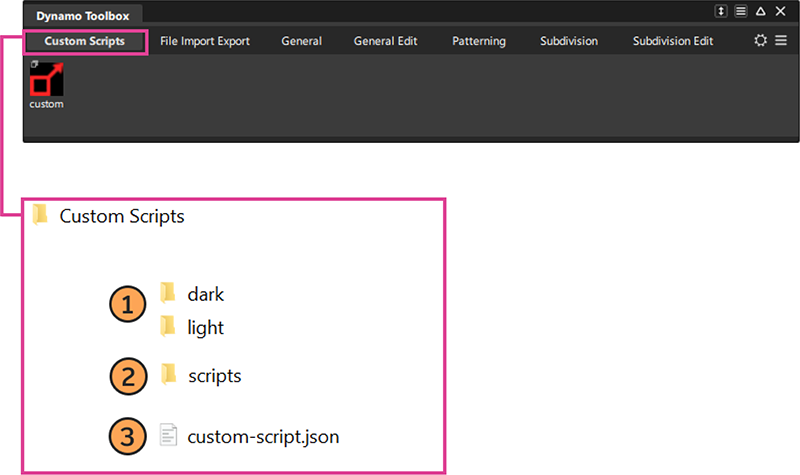
Task: Go to the Subdivision tab
Action: (x=569, y=41)
